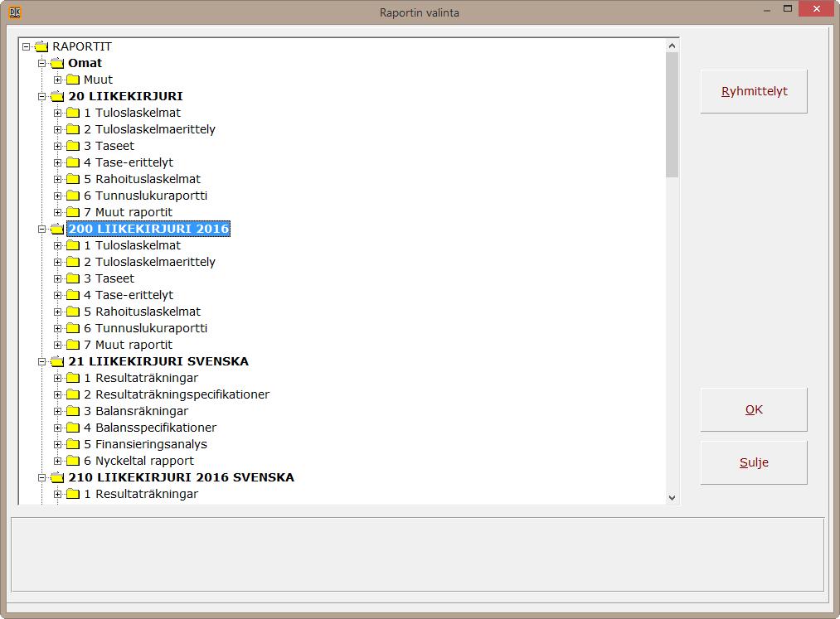Collapse the RAPORTIT root node
The height and width of the screenshot is (619, 840).
[x=26, y=47]
